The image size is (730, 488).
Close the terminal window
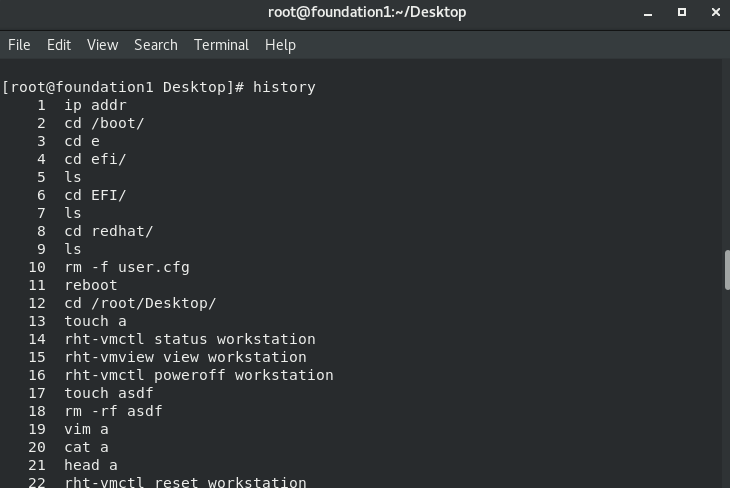pos(716,13)
